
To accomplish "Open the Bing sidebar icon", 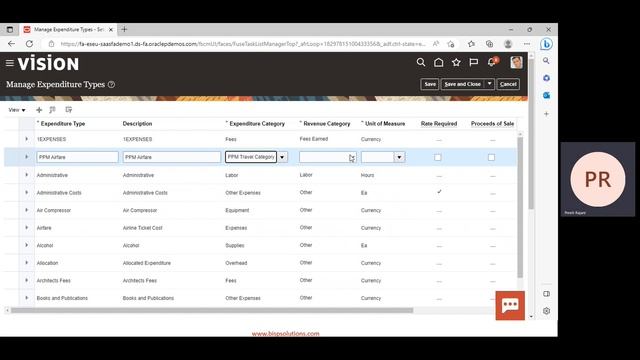I will [x=547, y=44].
